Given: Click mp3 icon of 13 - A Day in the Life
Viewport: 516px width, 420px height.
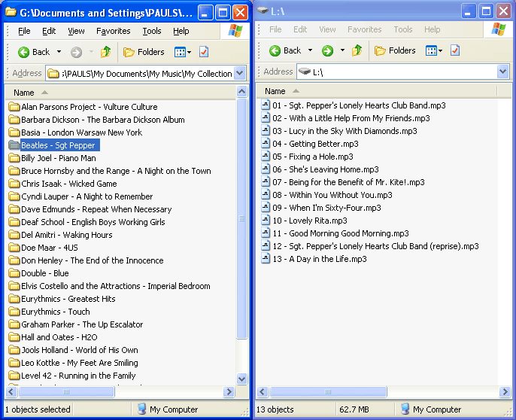Looking at the screenshot, I should tap(266, 258).
